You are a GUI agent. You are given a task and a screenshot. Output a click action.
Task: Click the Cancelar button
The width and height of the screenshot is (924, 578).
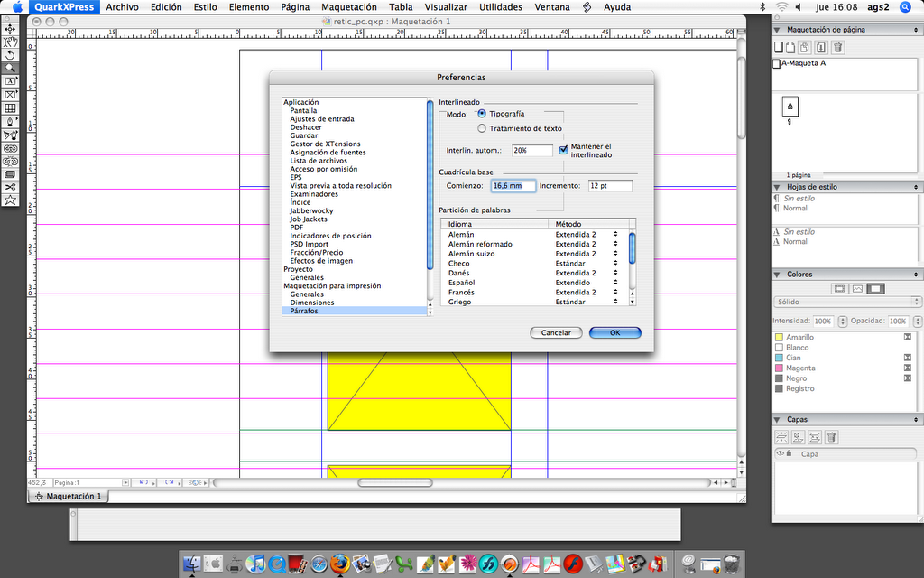pos(556,332)
